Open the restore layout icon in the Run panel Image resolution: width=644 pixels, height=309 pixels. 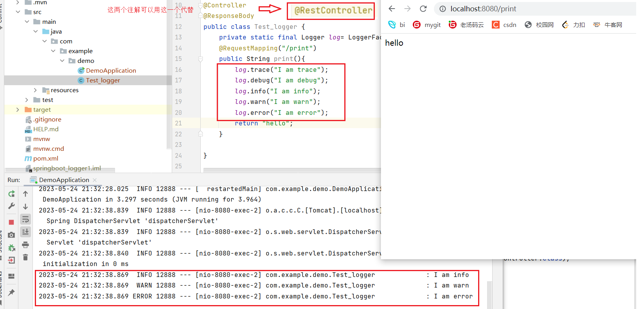(11, 276)
